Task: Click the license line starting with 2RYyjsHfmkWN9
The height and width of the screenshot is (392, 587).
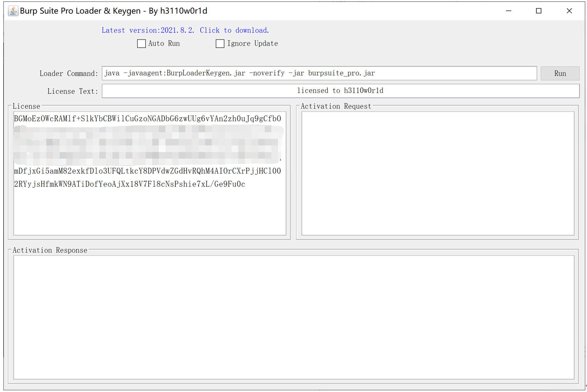Action: click(x=130, y=184)
